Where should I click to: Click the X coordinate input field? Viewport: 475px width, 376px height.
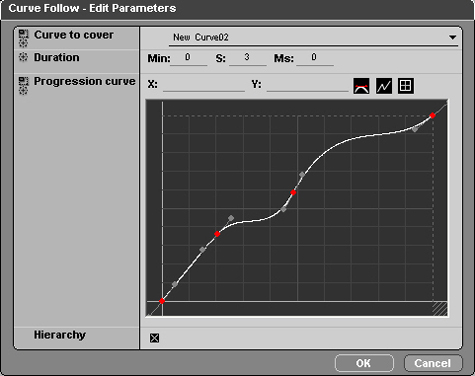pos(204,85)
